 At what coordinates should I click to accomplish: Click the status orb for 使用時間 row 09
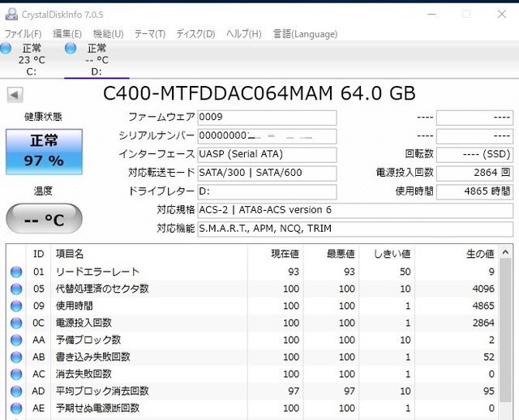tap(16, 306)
